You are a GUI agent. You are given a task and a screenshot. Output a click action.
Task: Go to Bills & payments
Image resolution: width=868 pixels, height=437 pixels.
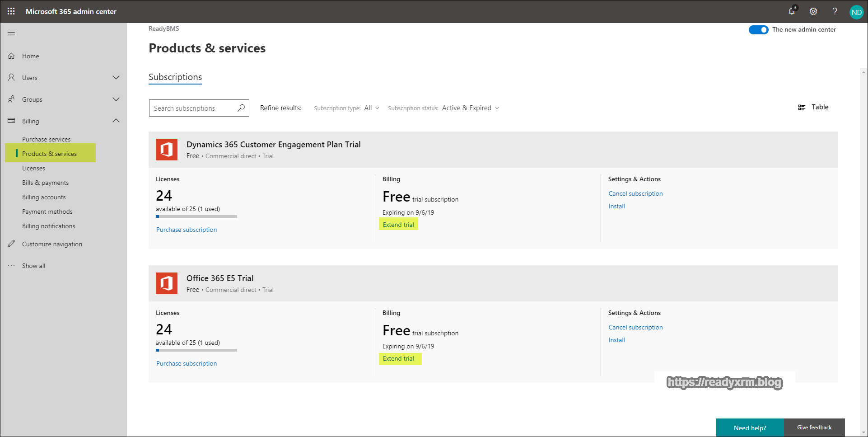tap(46, 183)
